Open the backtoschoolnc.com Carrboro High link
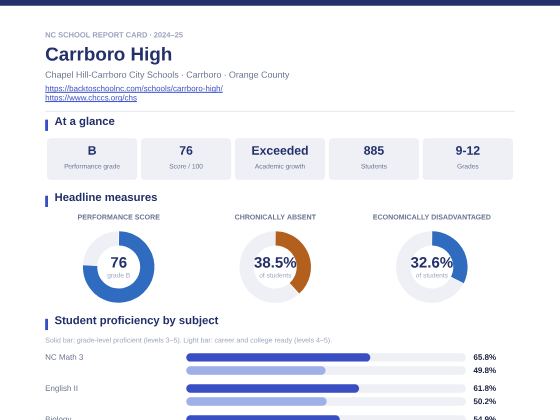This screenshot has width=560, height=420. (x=134, y=89)
